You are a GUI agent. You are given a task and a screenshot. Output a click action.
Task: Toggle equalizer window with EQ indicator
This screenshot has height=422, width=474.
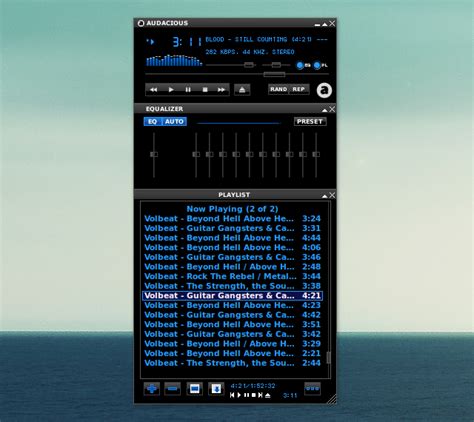tap(303, 65)
